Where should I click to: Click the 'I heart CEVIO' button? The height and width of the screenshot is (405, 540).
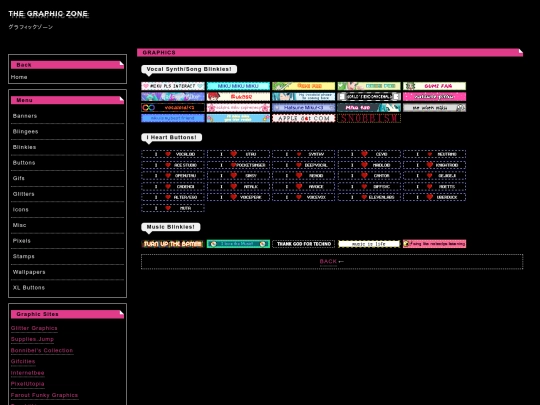[x=369, y=154]
